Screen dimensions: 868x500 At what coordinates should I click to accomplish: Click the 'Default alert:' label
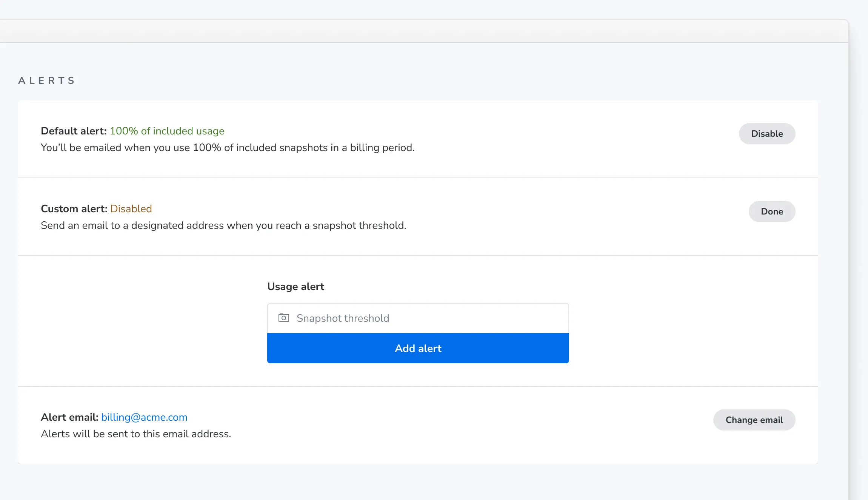74,131
